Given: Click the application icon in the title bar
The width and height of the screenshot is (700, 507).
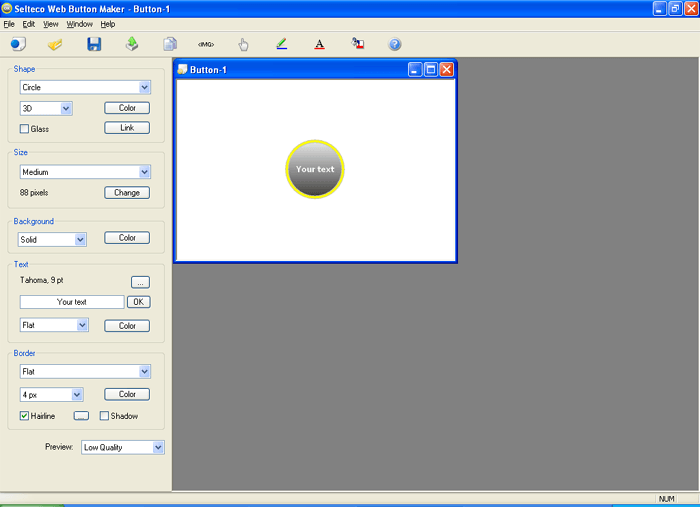Looking at the screenshot, I should (7, 8).
